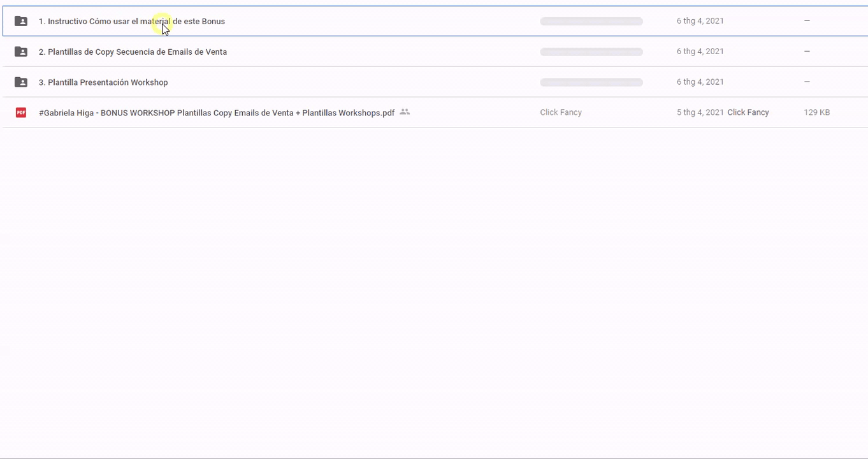Click the shared people icon after the PDF filename

click(405, 112)
